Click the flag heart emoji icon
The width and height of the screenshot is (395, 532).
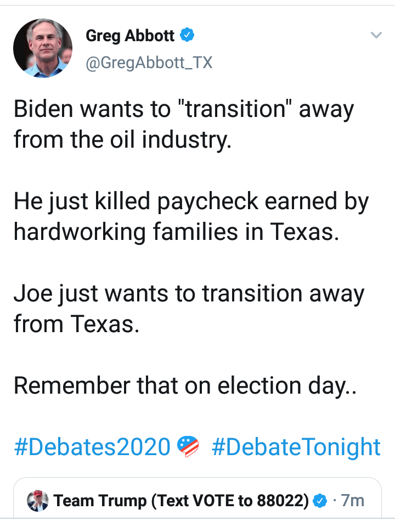coord(189,446)
